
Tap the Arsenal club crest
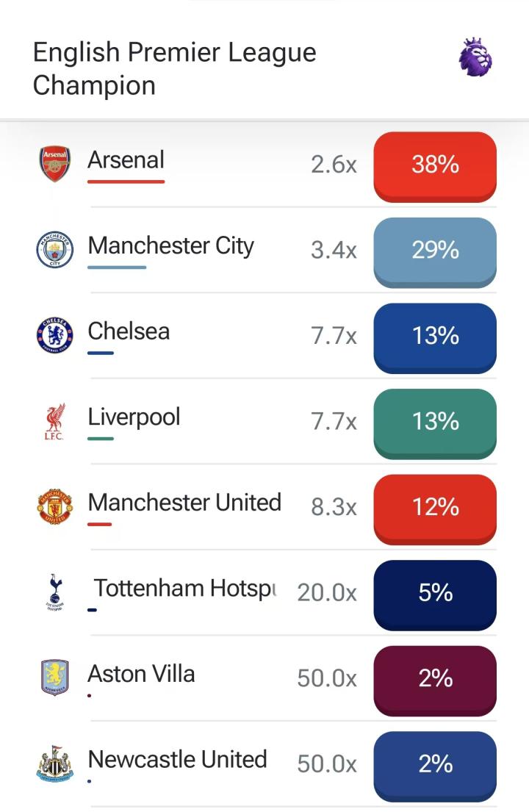pyautogui.click(x=55, y=164)
